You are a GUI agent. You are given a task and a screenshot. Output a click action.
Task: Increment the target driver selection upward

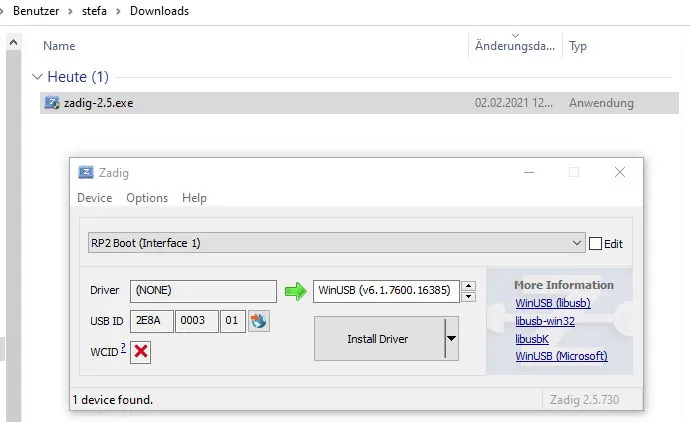pyautogui.click(x=470, y=286)
